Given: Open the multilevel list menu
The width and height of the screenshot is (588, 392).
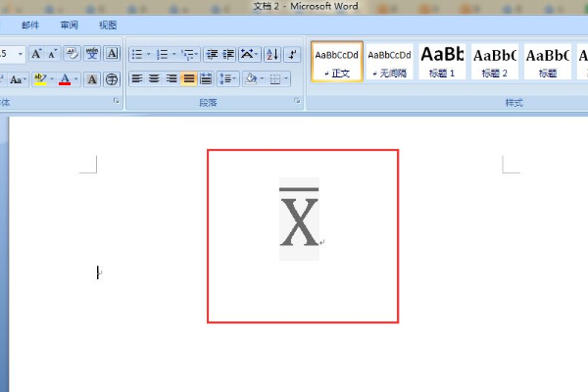Looking at the screenshot, I should [190, 55].
